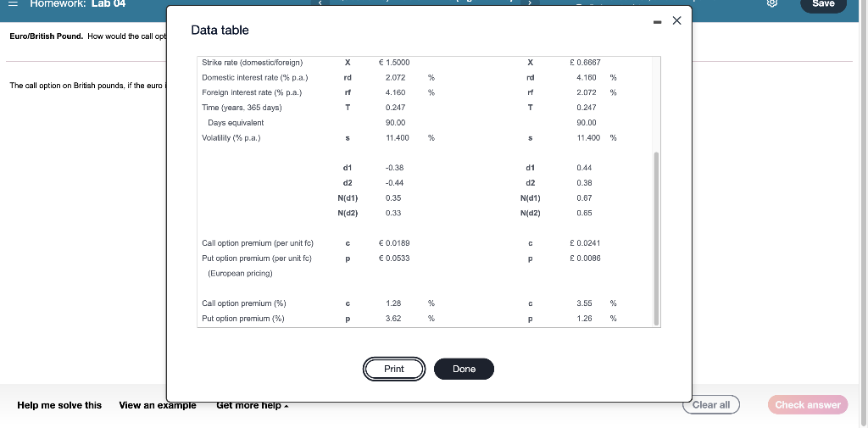This screenshot has width=868, height=428.
Task: Select the left N(d2) value 0.33
Action: coord(393,213)
